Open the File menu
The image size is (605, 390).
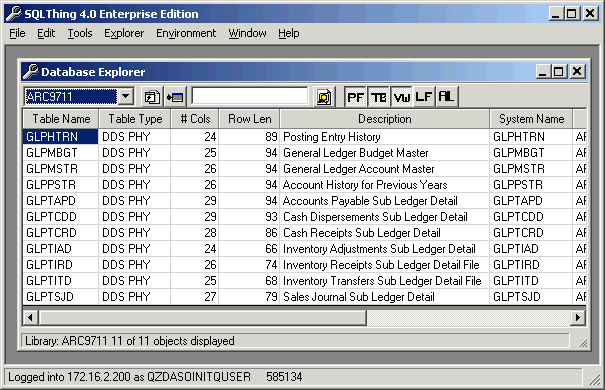coord(17,34)
